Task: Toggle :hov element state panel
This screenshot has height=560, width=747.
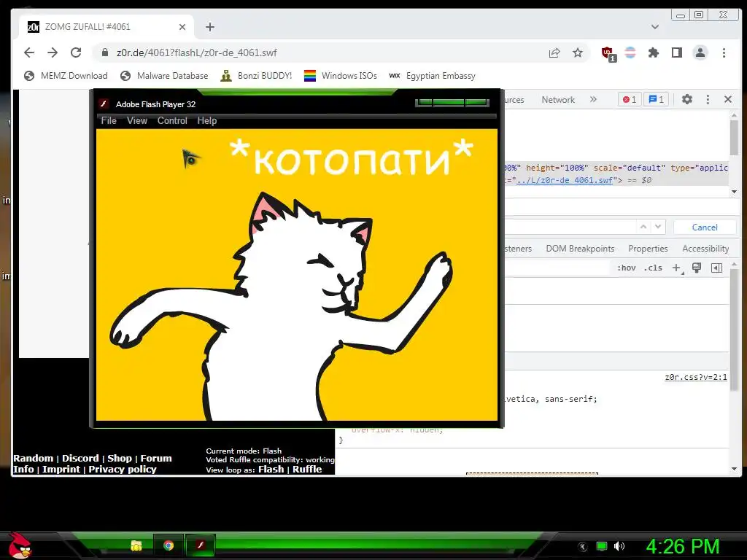Action: click(626, 268)
